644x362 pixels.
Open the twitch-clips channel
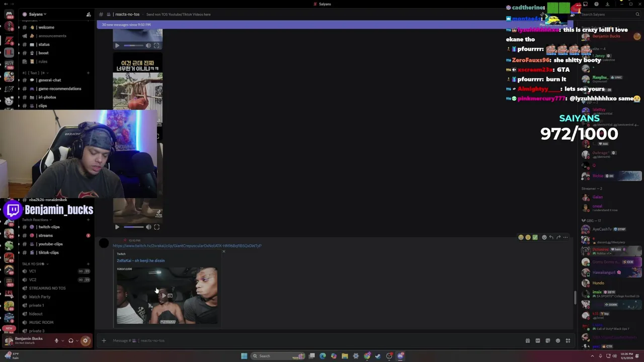tap(49, 227)
